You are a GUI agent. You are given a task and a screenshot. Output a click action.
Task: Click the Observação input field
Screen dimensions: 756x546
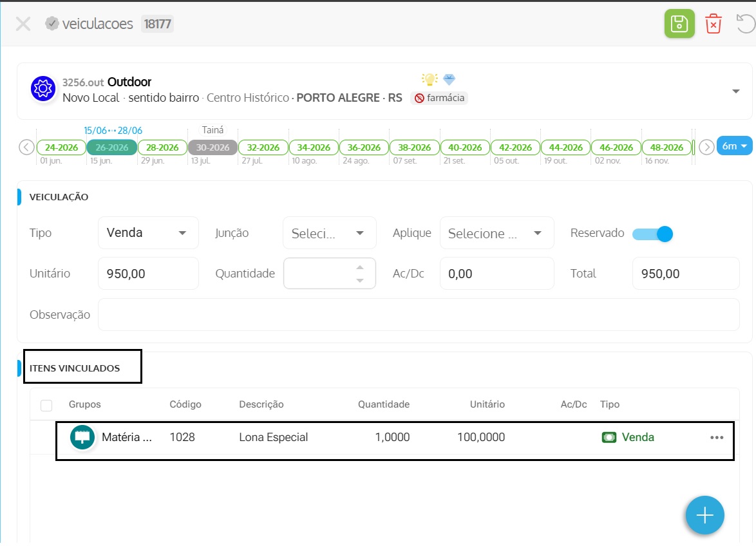(x=419, y=315)
